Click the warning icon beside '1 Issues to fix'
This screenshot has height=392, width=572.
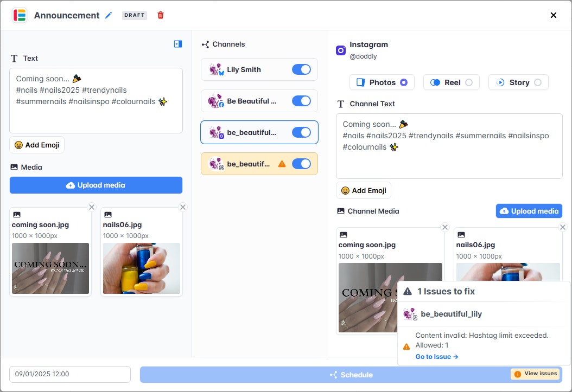click(x=406, y=291)
